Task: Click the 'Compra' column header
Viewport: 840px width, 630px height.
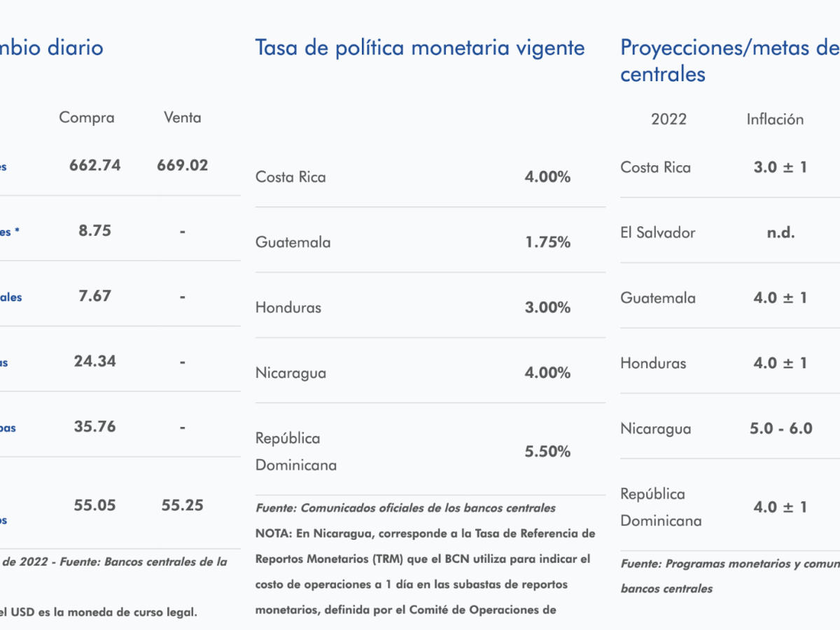Action: [x=87, y=118]
